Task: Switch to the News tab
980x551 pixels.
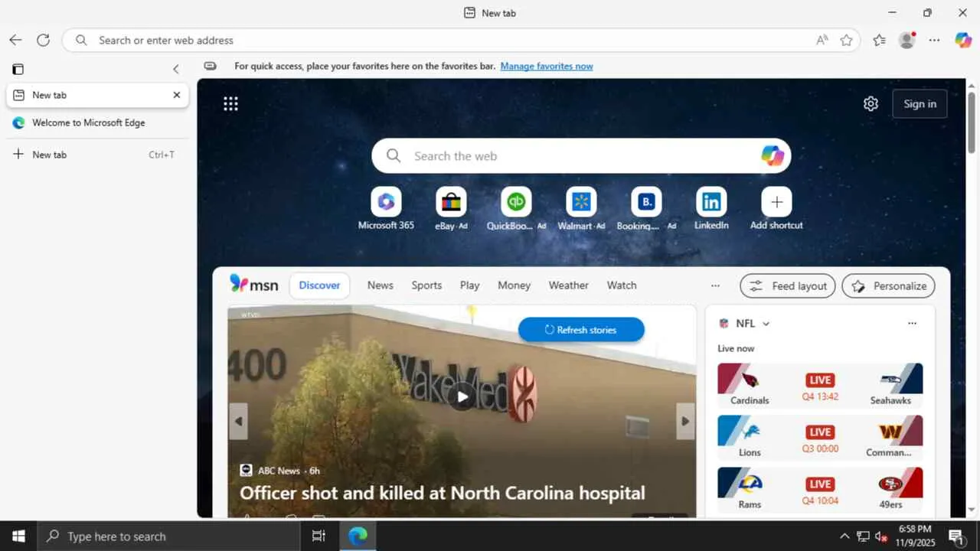Action: [381, 285]
